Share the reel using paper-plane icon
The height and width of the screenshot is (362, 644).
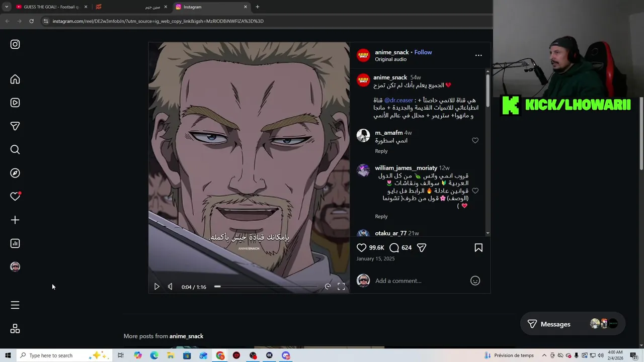coord(422,247)
